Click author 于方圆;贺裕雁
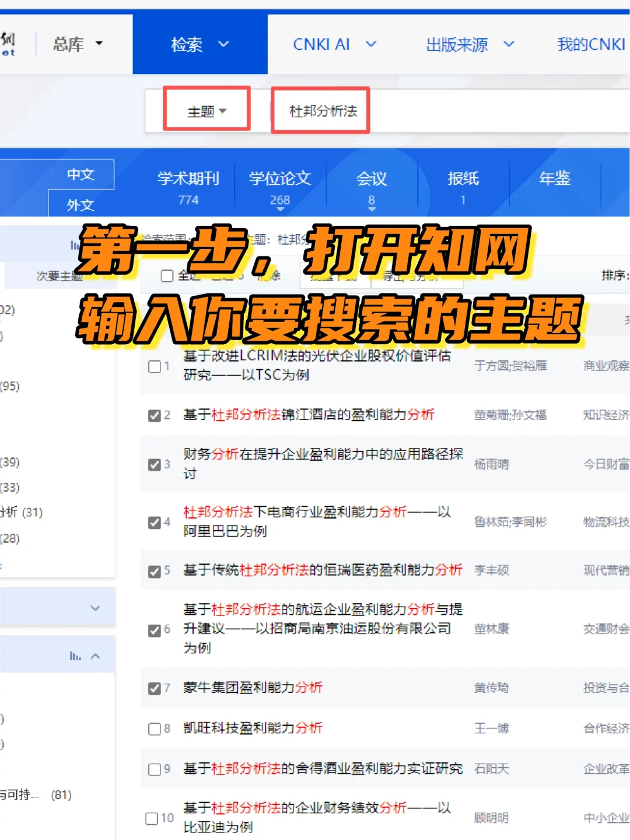The height and width of the screenshot is (840, 630). 510,366
